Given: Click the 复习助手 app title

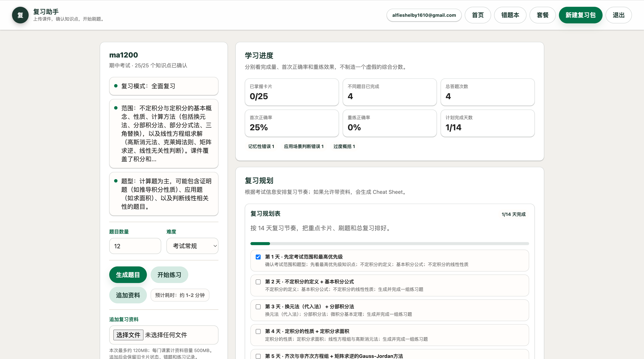Looking at the screenshot, I should click(x=46, y=12).
